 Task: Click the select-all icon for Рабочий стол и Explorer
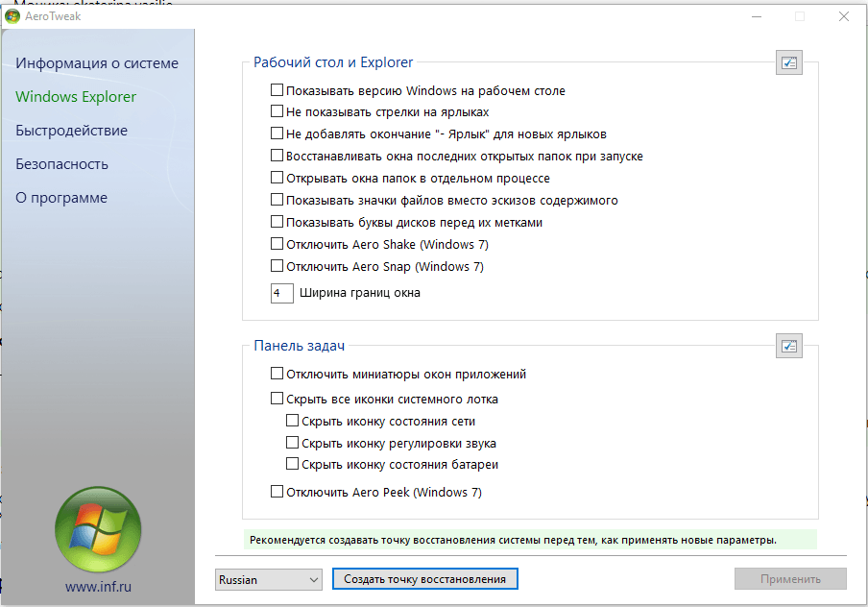click(x=788, y=63)
